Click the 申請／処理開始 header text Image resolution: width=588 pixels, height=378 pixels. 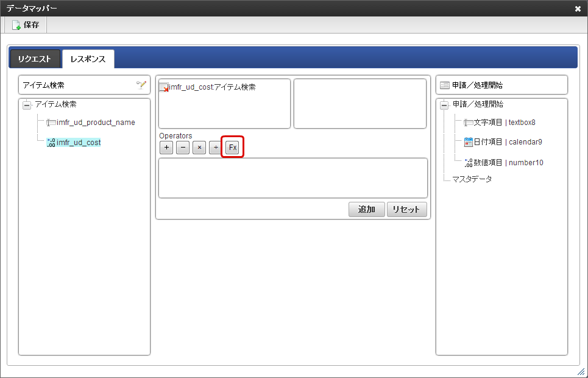[x=477, y=85]
